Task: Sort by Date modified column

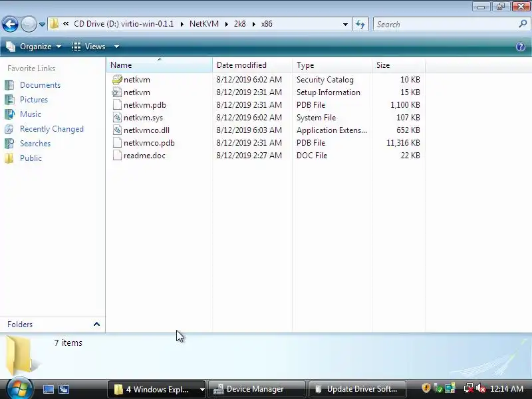Action: [x=253, y=65]
